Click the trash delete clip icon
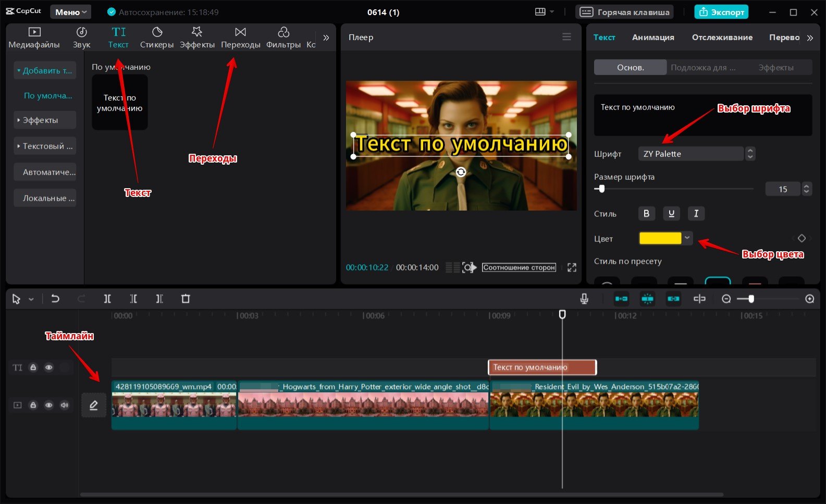Screen dimensions: 826x504 coord(186,299)
